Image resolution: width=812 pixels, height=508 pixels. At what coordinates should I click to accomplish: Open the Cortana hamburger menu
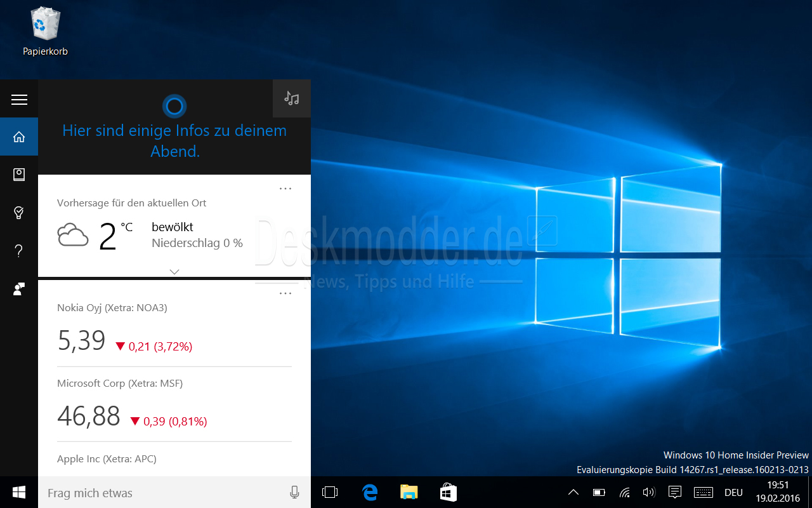click(19, 99)
